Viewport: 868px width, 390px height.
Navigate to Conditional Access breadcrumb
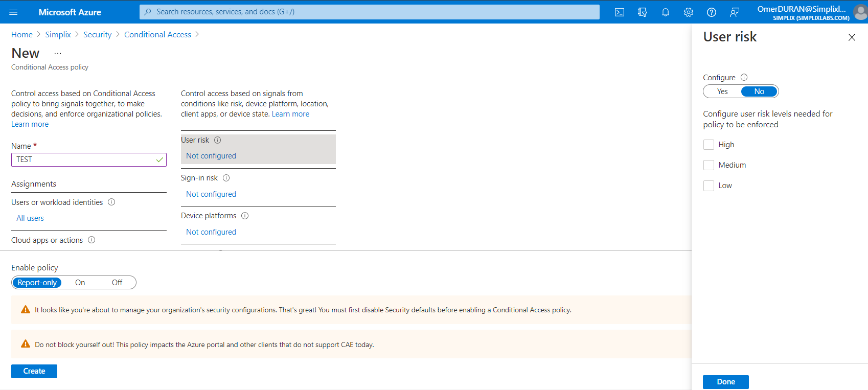(157, 34)
